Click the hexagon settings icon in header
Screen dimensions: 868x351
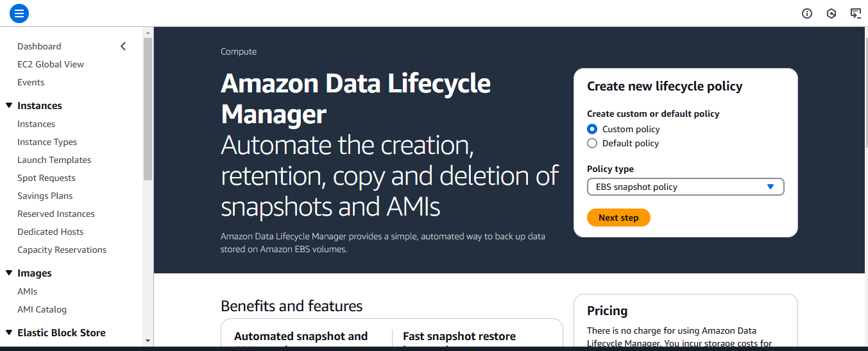pos(831,13)
